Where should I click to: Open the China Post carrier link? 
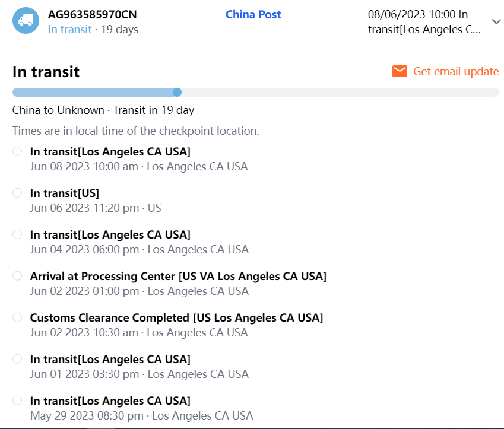(253, 14)
